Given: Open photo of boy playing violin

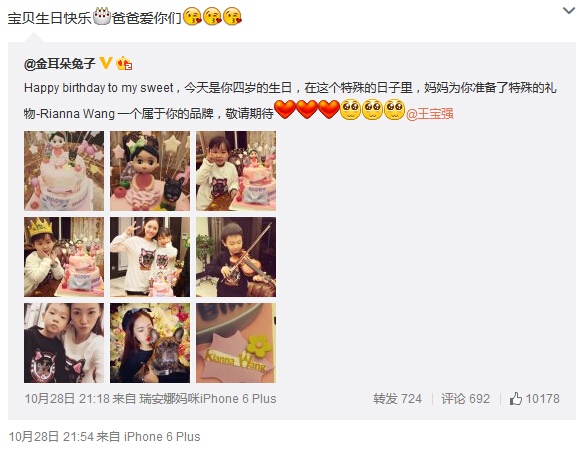Looking at the screenshot, I should (236, 257).
